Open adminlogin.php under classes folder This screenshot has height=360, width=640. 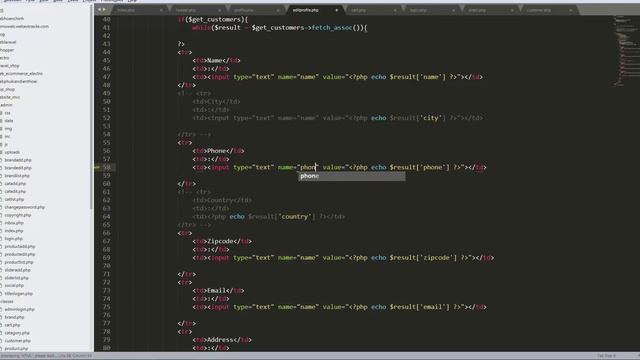coord(19,309)
